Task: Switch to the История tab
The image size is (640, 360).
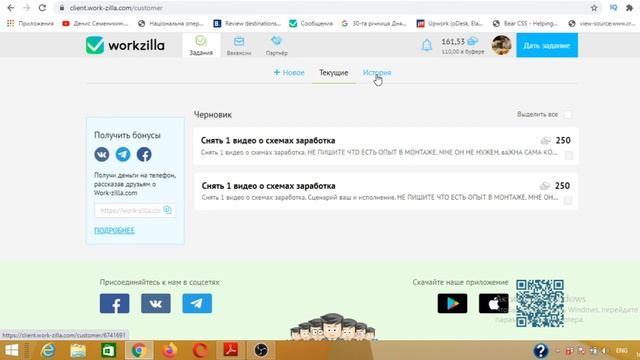Action: tap(377, 73)
